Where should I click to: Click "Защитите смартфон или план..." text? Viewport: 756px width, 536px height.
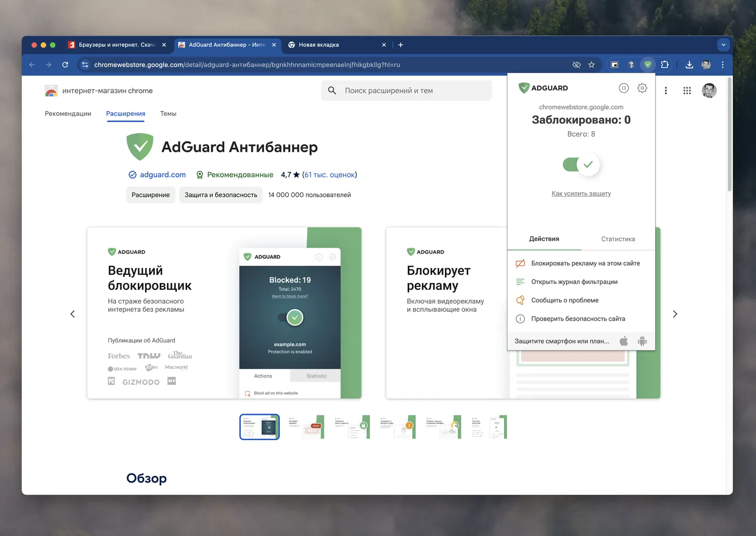tap(562, 341)
